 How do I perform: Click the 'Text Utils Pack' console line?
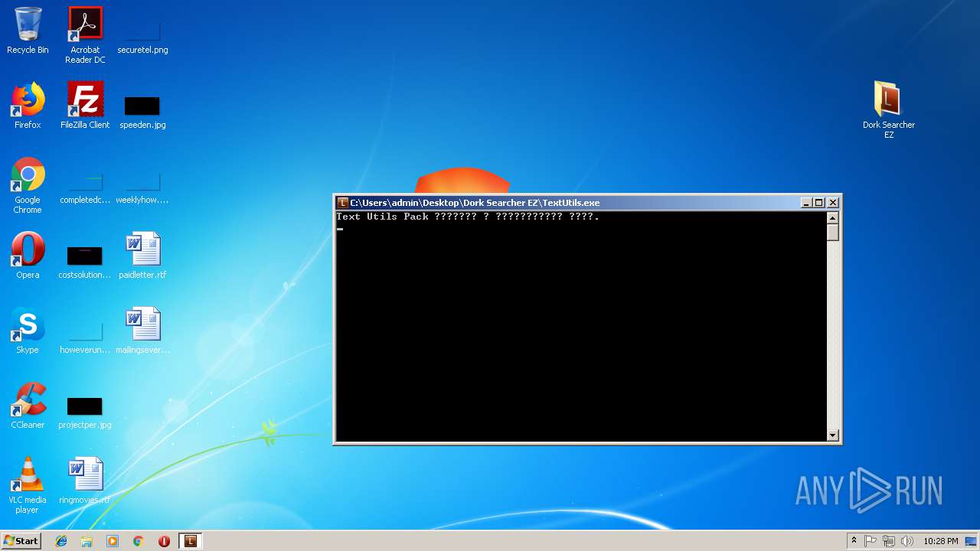coord(468,217)
